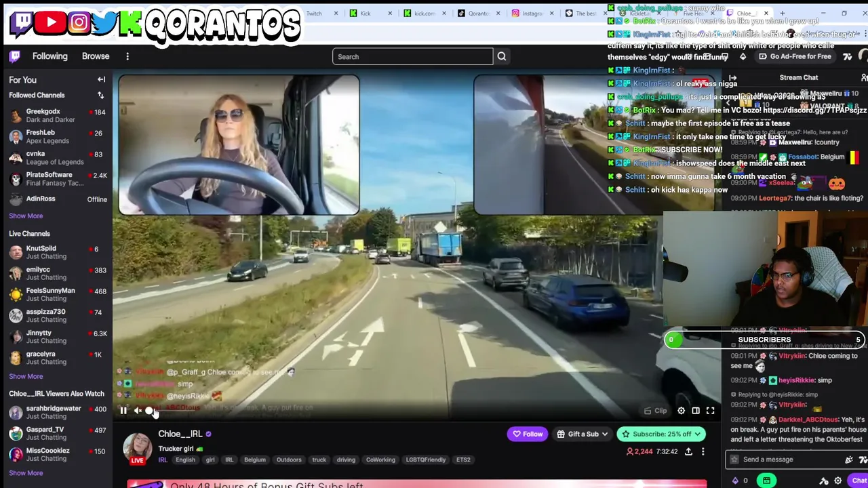Open asspizza730 live channel

(58, 315)
